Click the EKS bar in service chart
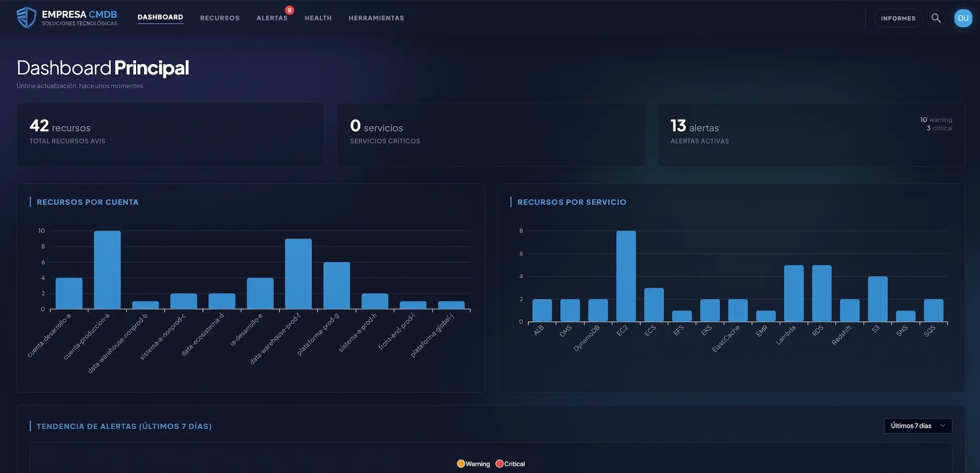 (x=710, y=311)
